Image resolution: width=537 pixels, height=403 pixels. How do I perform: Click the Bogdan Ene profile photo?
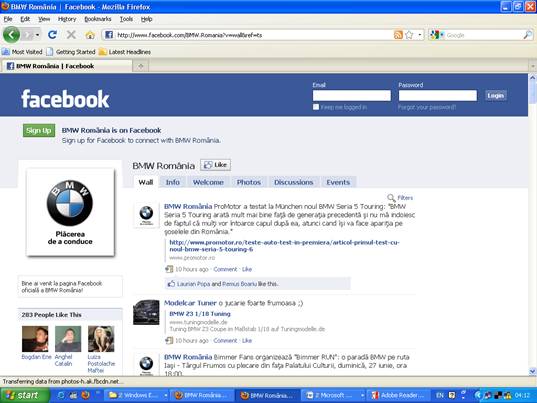click(35, 339)
